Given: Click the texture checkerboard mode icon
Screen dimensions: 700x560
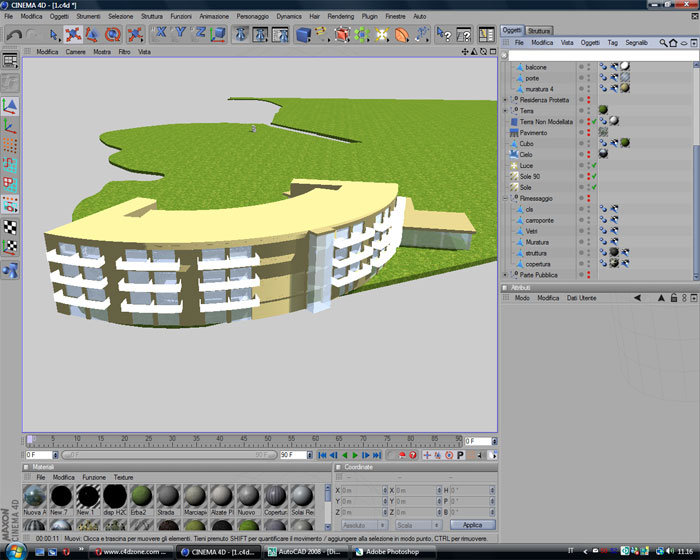Looking at the screenshot, I should tap(10, 227).
